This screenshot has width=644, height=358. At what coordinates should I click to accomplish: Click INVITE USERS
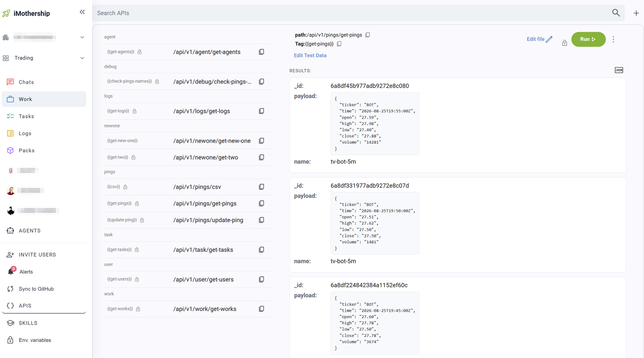pos(44,255)
